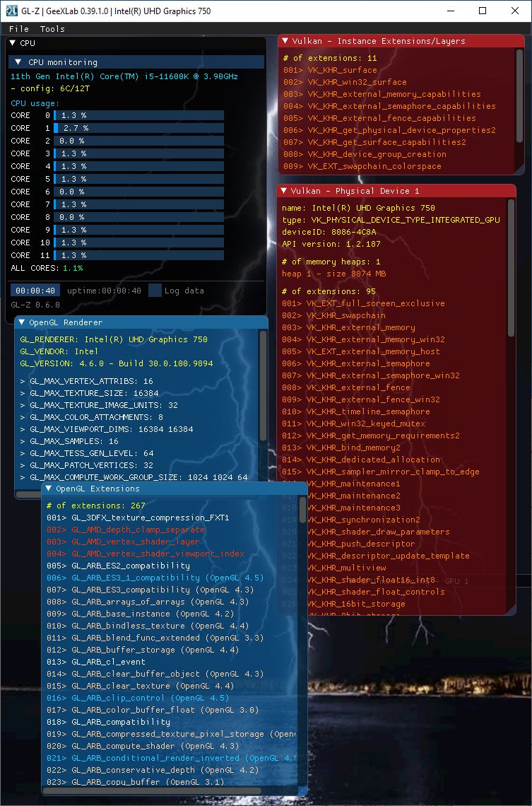Click the OpenGL Renderer vertical scrollbar
Viewport: 532px width, 806px height.
point(263,385)
